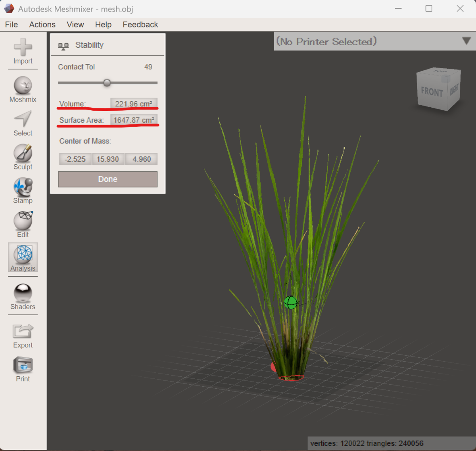The height and width of the screenshot is (451, 476).
Task: Click the FRONT face of view cube
Action: pyautogui.click(x=432, y=92)
